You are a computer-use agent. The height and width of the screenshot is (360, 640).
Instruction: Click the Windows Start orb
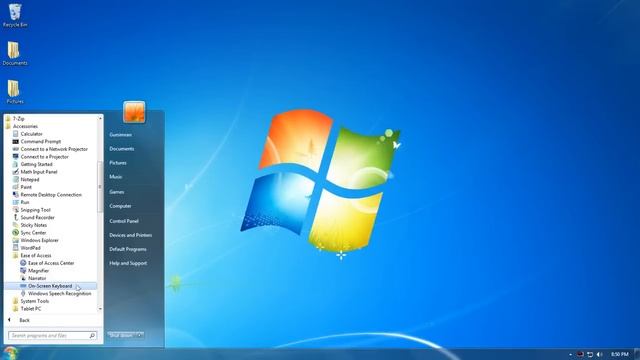[x=10, y=353]
